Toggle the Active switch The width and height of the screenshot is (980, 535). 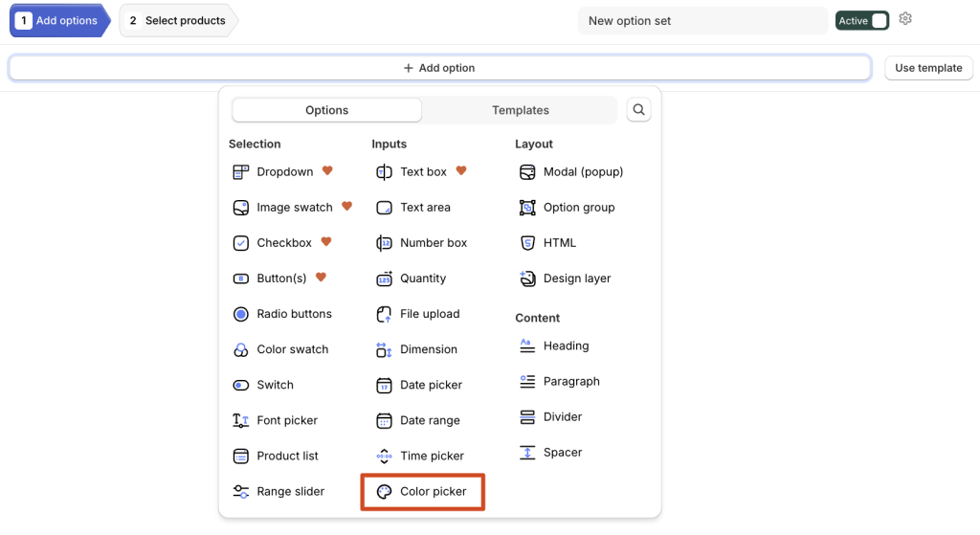[x=862, y=21]
